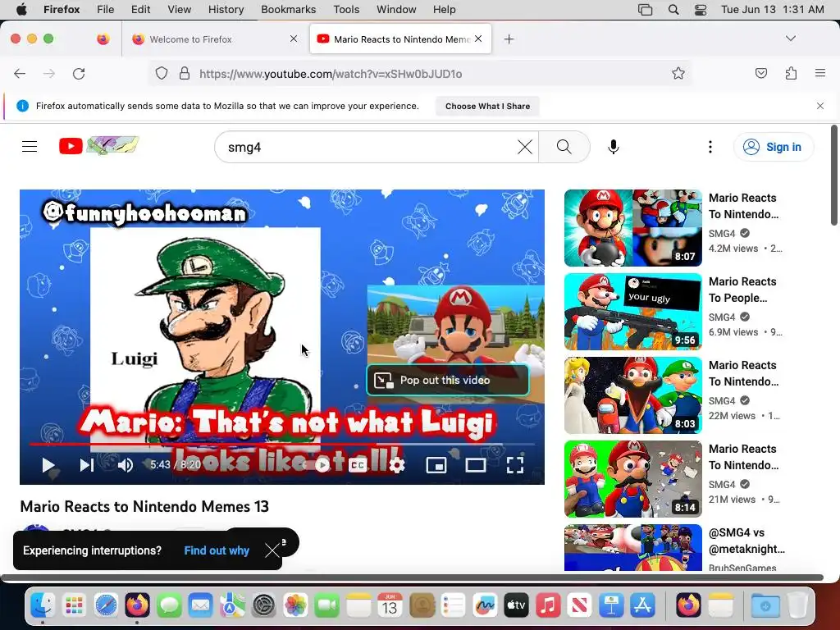840x630 pixels.
Task: View site security lock info
Action: coord(185,73)
